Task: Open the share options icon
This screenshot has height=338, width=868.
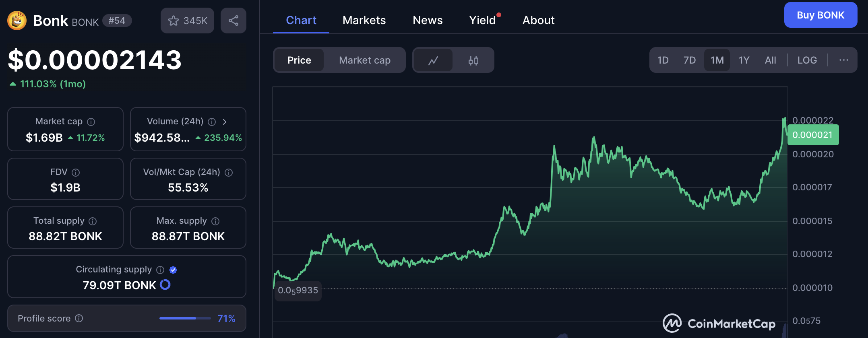Action: point(234,21)
